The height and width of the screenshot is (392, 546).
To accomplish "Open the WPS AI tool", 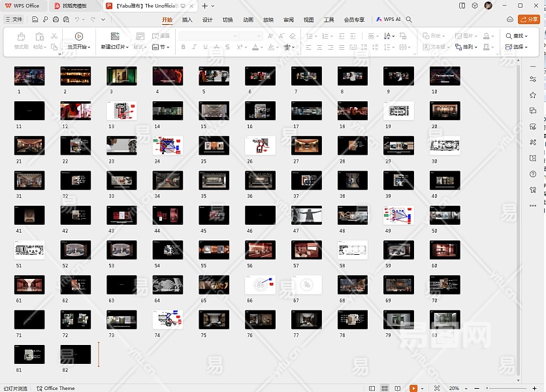I will click(389, 20).
